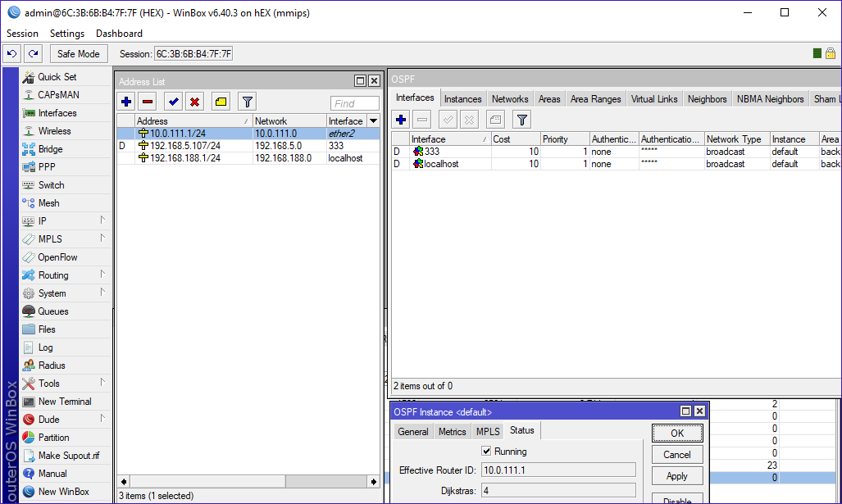Open filter funnel in Address List
Image resolution: width=842 pixels, height=504 pixels.
(x=247, y=102)
